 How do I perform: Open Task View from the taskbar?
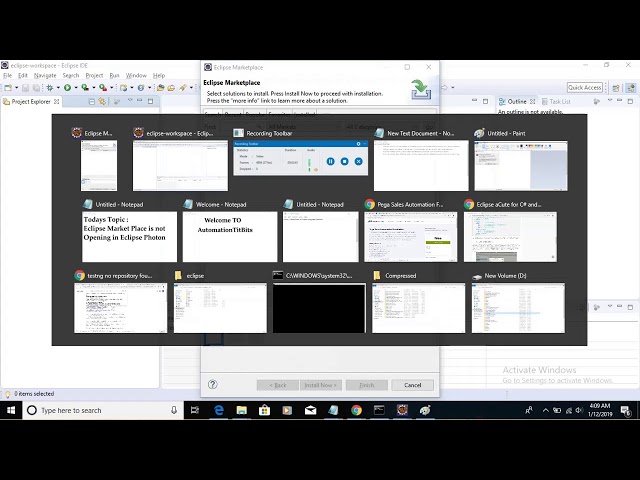pos(195,410)
